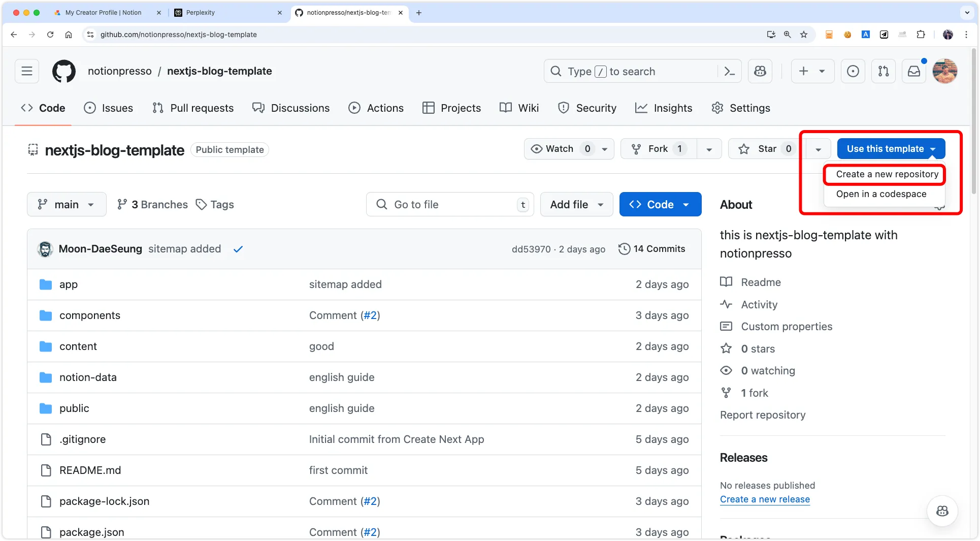Open the GitHub homepage via Octocat logo
Screen dimensions: 980x541
64,71
